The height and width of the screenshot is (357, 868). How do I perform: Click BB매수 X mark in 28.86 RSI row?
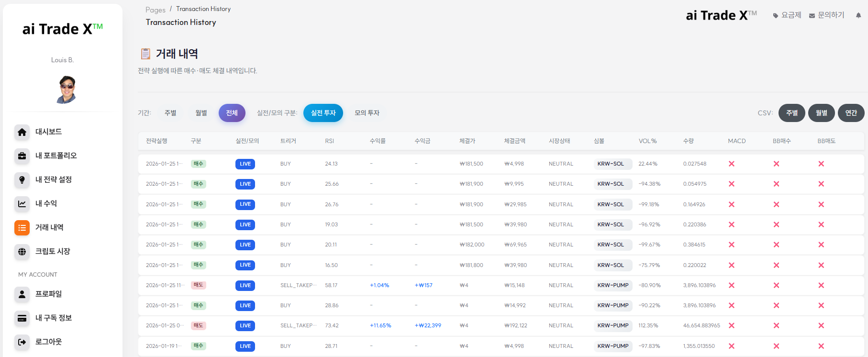(x=777, y=305)
